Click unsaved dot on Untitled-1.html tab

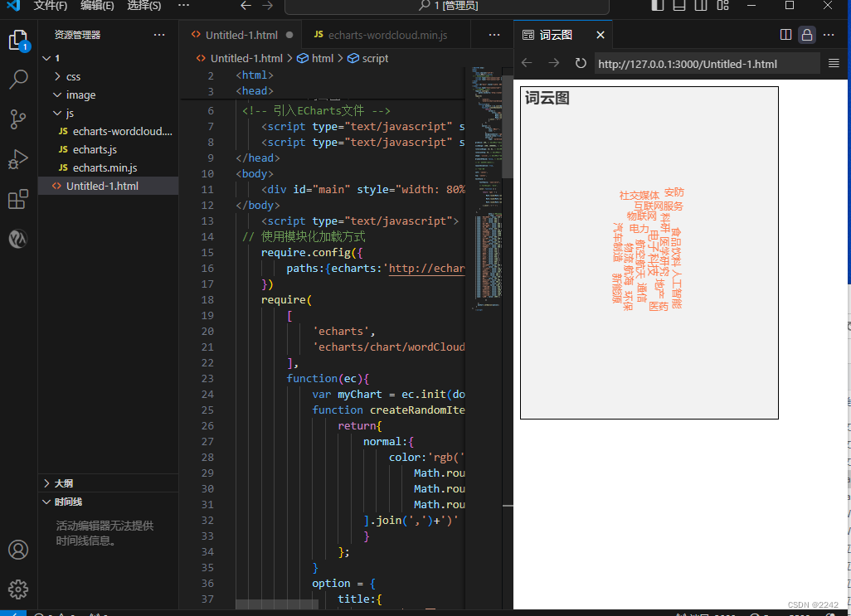coord(289,35)
